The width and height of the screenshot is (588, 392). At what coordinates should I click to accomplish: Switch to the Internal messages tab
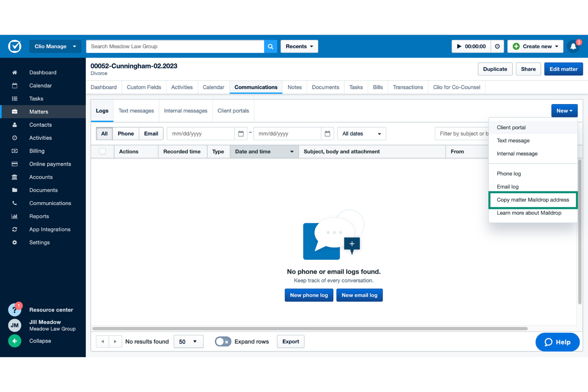186,111
